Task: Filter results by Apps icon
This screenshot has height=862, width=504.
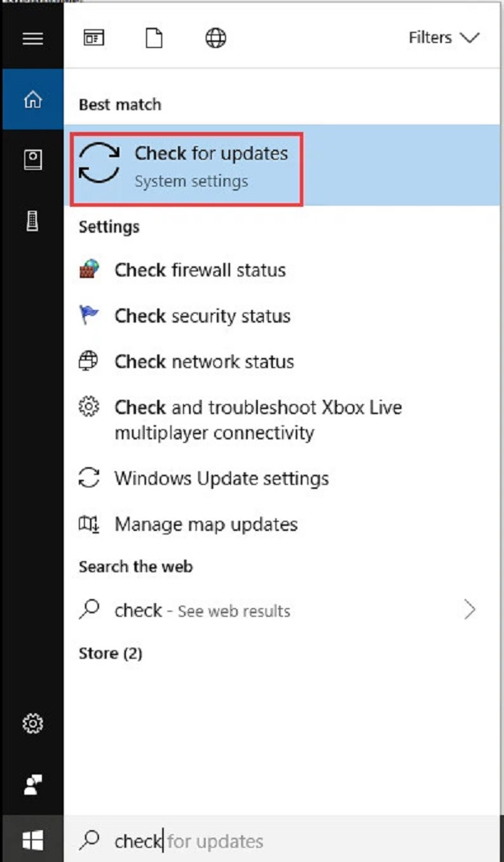Action: 93,38
